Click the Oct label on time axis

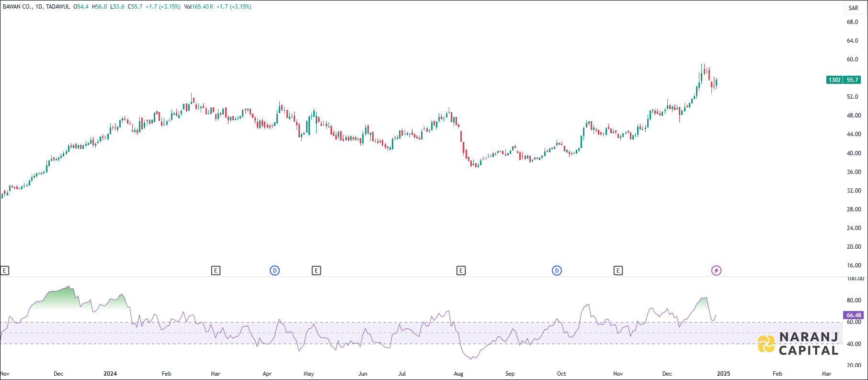click(561, 374)
